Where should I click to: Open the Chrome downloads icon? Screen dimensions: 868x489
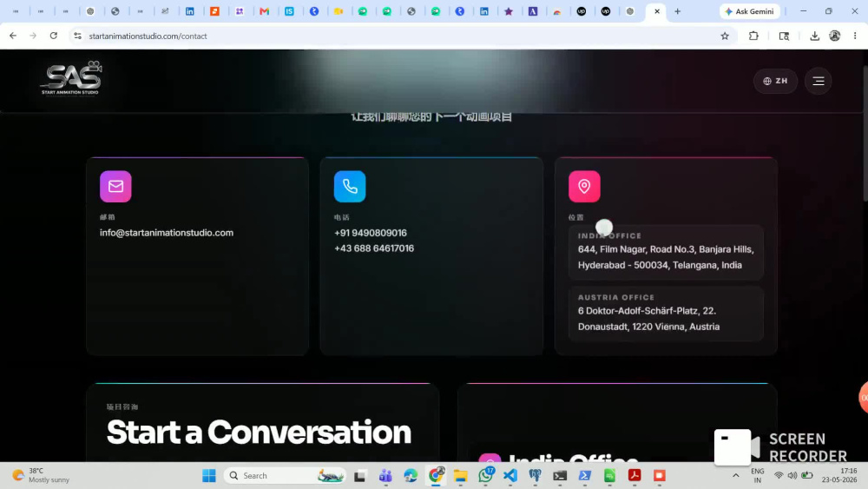click(x=814, y=36)
